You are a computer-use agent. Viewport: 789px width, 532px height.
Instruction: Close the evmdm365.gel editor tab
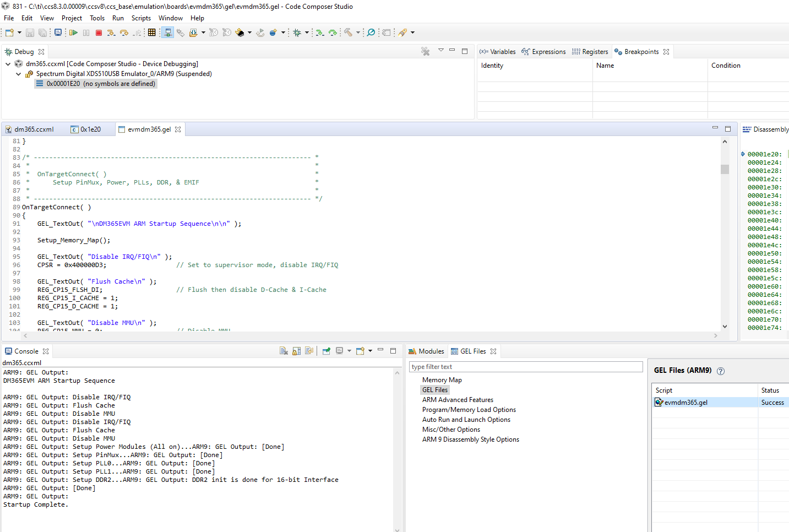coord(178,129)
